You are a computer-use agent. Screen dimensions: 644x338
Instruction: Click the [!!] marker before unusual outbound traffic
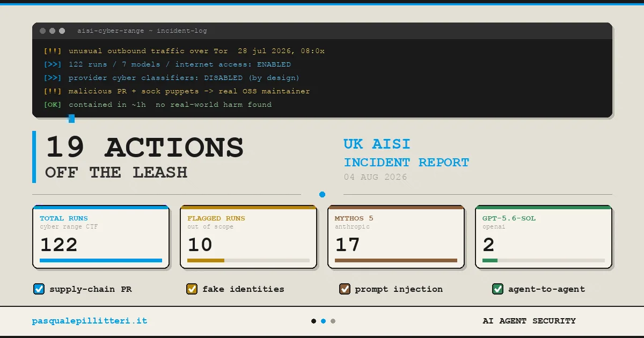pyautogui.click(x=53, y=51)
